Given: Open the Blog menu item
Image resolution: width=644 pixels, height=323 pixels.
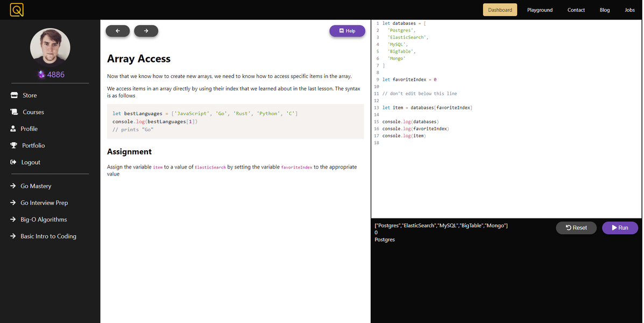Looking at the screenshot, I should coord(605,10).
